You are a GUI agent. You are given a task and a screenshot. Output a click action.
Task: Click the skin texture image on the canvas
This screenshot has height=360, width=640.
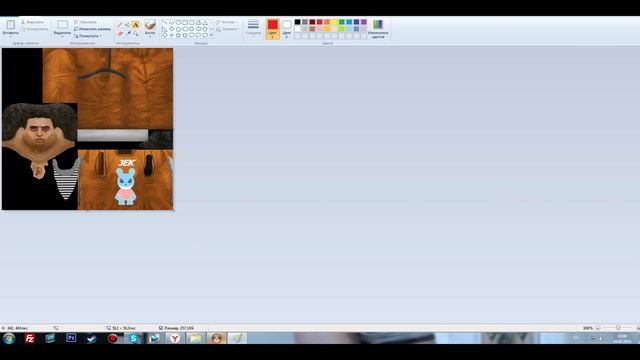(87, 129)
